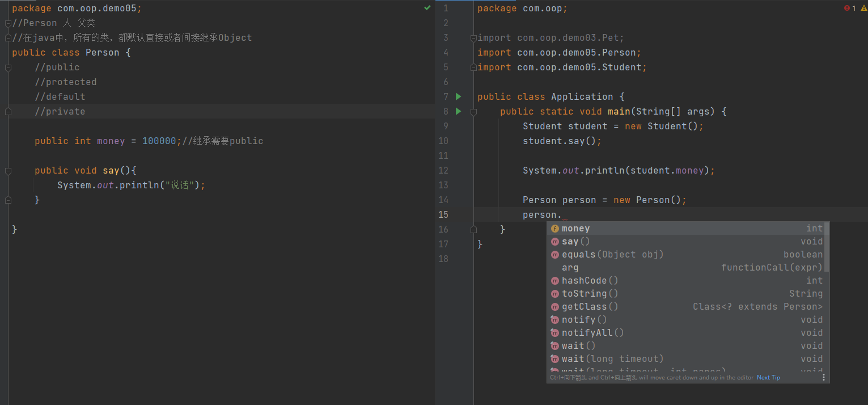This screenshot has height=405, width=868.
Task: Click the green inspection checkmark in Person editor
Action: 427,8
